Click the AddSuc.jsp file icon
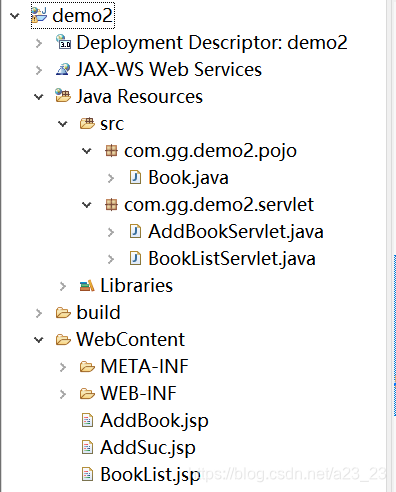Viewport: 396px width, 492px height. (x=87, y=447)
